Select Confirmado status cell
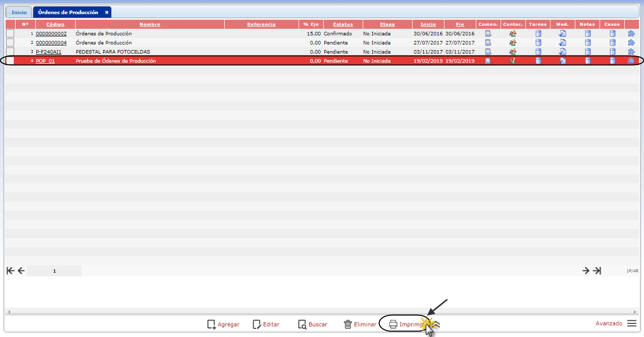The height and width of the screenshot is (337, 644). [338, 34]
